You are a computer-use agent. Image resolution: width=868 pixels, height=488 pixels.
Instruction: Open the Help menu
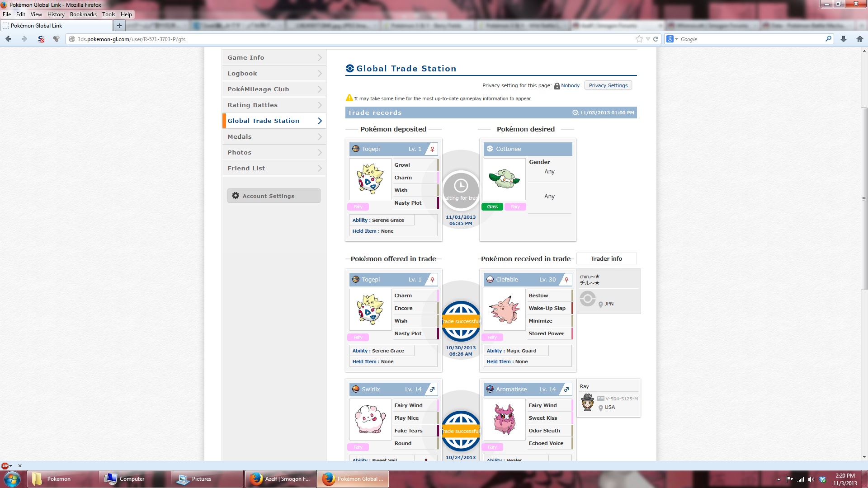[x=126, y=14]
